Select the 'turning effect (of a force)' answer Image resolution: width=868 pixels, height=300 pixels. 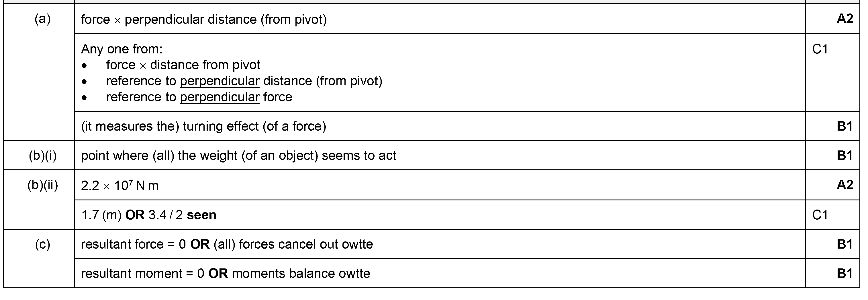click(203, 126)
